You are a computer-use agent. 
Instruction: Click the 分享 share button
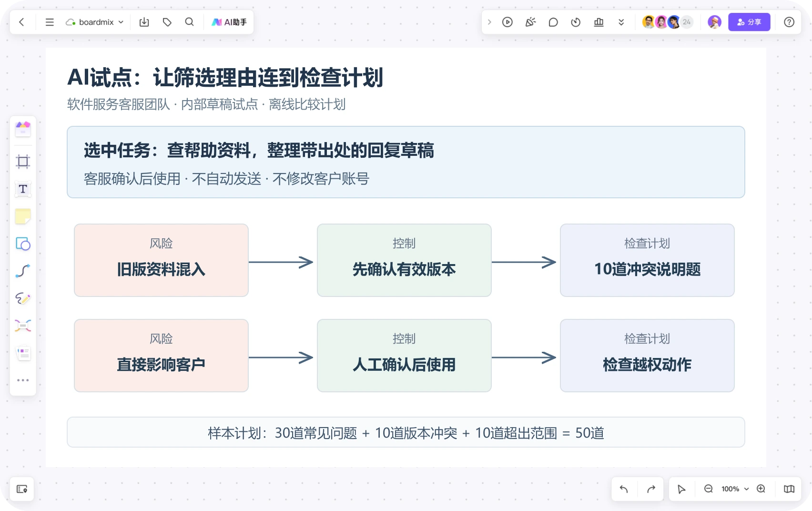pos(749,22)
